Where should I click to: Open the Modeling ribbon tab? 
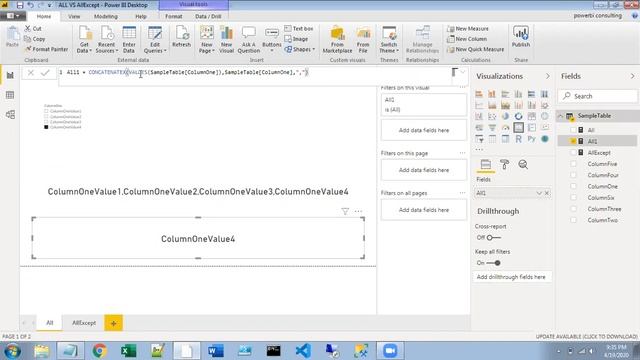[x=106, y=16]
